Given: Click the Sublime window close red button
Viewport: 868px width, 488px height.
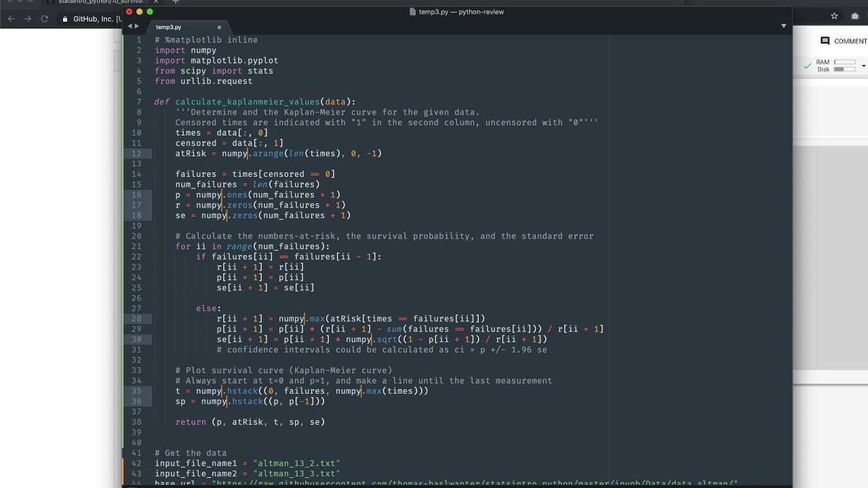Looking at the screenshot, I should click(129, 12).
